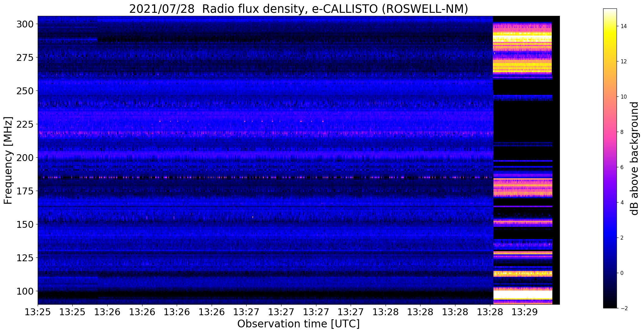
Task: Click the 275 frequency tick label
Action: coord(25,57)
